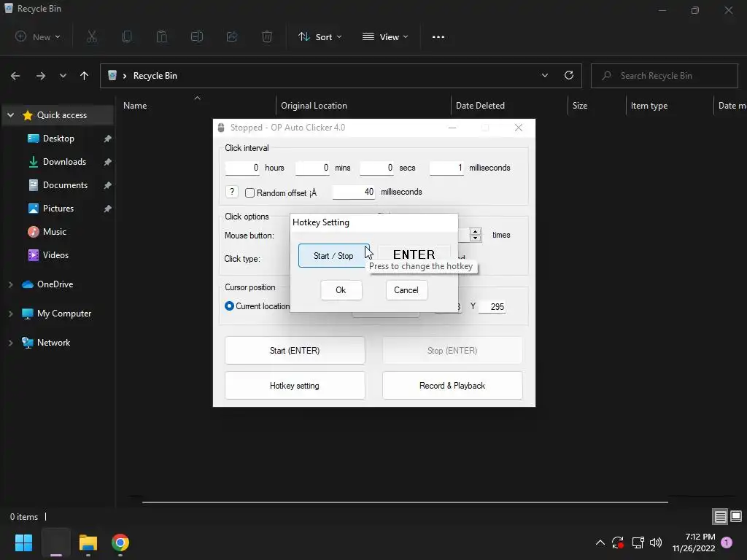Click the hours interval input field
Image resolution: width=747 pixels, height=560 pixels.
[x=242, y=168]
